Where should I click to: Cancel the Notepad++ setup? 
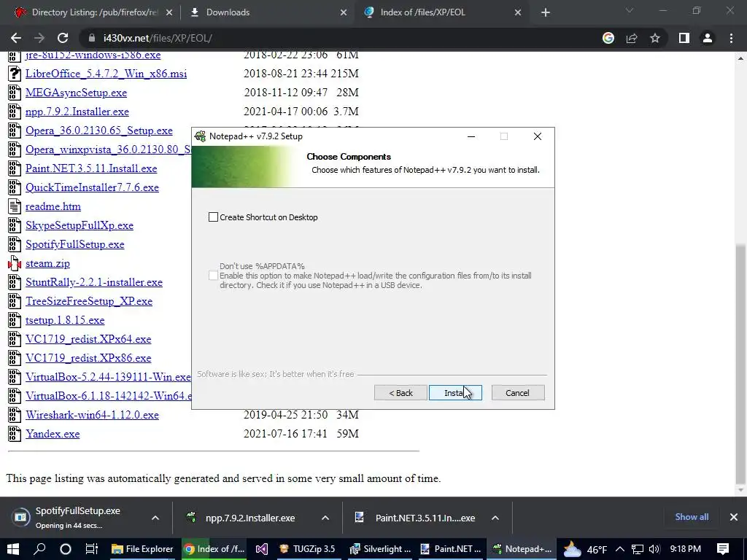[518, 393]
